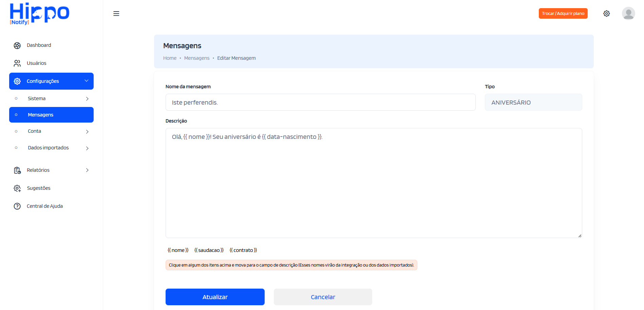The image size is (644, 310).
Task: Collapse the Configurações section chevron
Action: point(87,81)
